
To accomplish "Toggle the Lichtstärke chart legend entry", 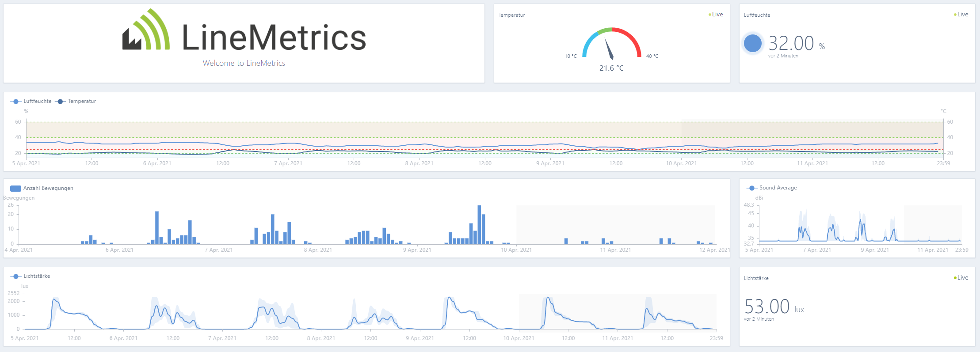I will coord(31,276).
